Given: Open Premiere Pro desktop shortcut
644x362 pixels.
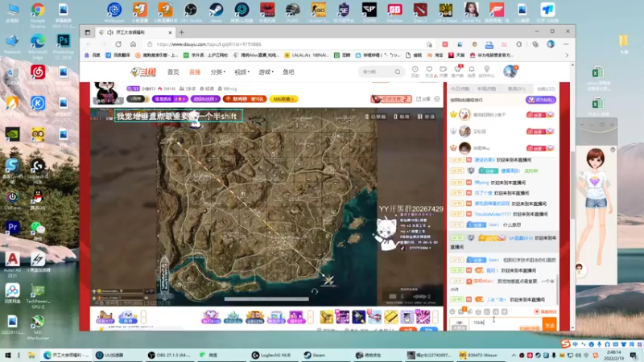Looking at the screenshot, I should tap(12, 230).
